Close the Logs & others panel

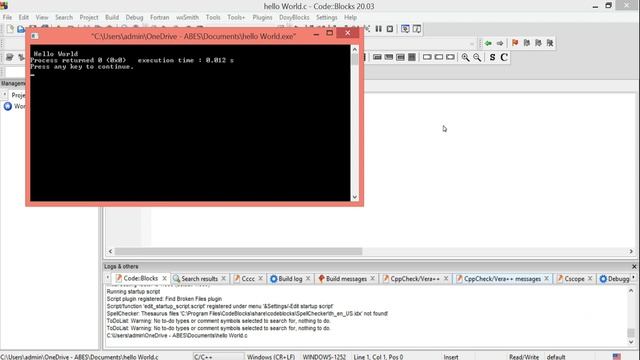(x=634, y=267)
